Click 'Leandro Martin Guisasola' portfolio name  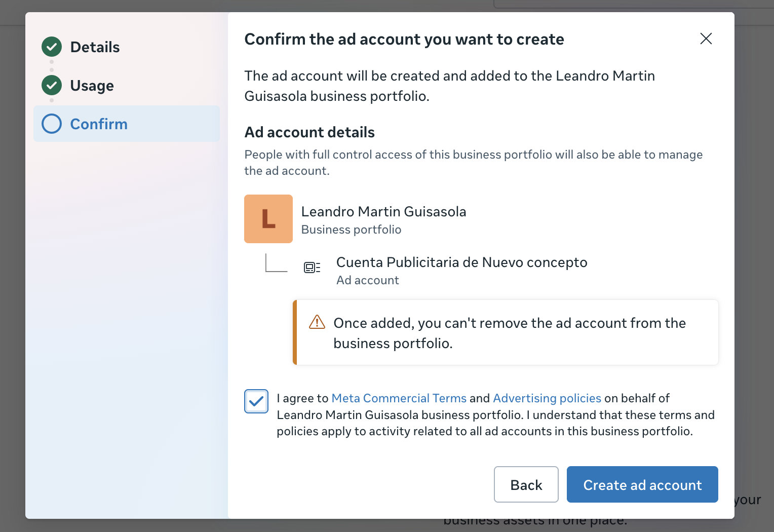[383, 211]
